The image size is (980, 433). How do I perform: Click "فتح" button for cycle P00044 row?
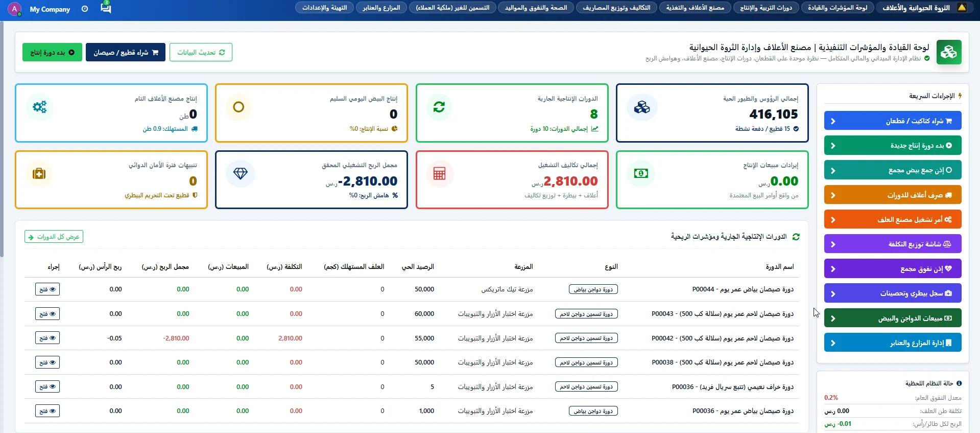point(47,289)
